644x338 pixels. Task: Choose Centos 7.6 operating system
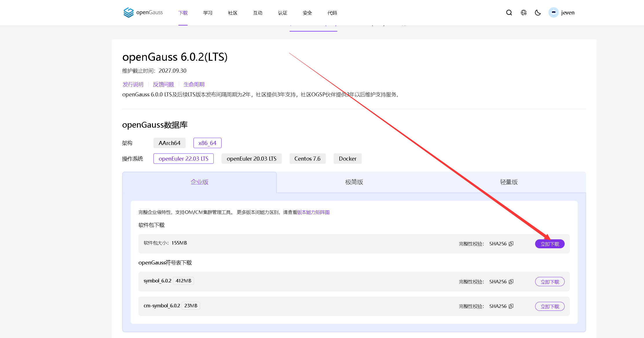click(308, 159)
